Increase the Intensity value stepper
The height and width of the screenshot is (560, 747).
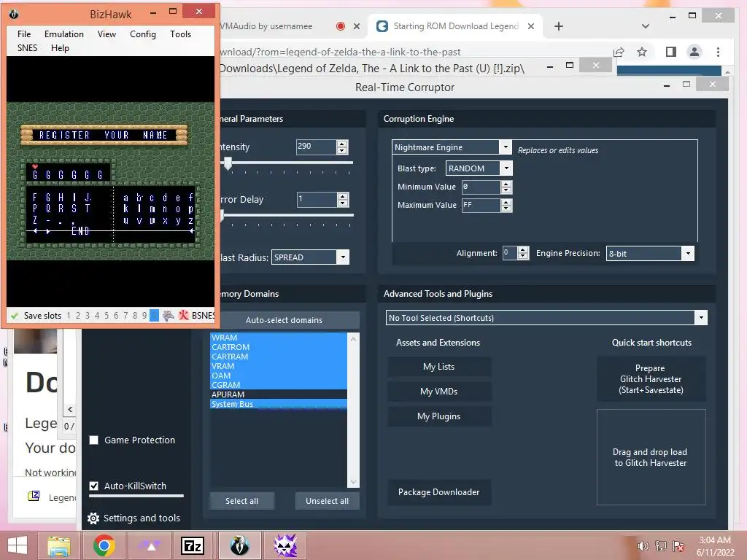(342, 144)
